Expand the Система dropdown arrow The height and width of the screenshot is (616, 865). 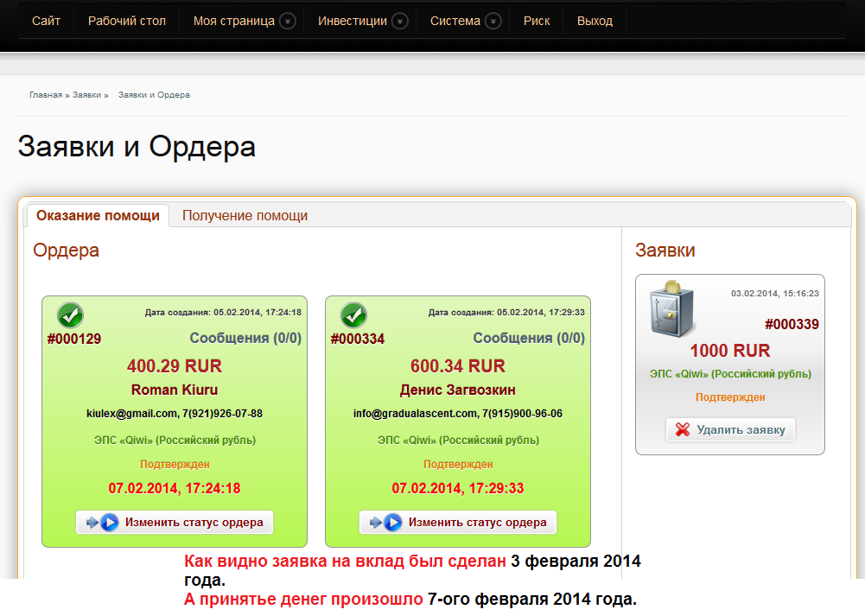(x=493, y=22)
